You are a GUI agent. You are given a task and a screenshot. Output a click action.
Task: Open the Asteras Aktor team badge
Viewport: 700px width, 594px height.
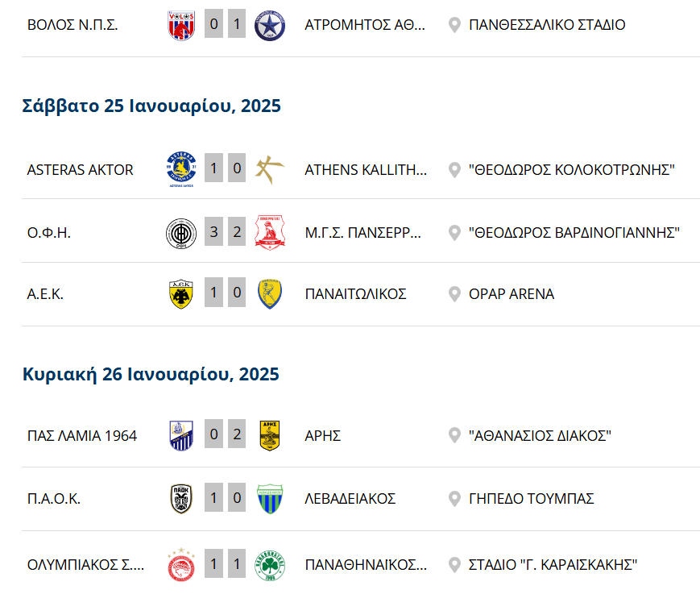(x=181, y=169)
